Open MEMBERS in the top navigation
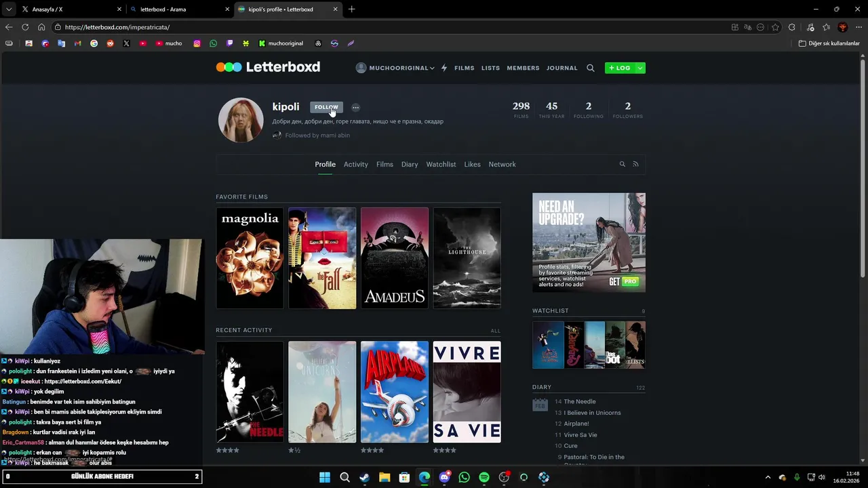 click(x=523, y=68)
